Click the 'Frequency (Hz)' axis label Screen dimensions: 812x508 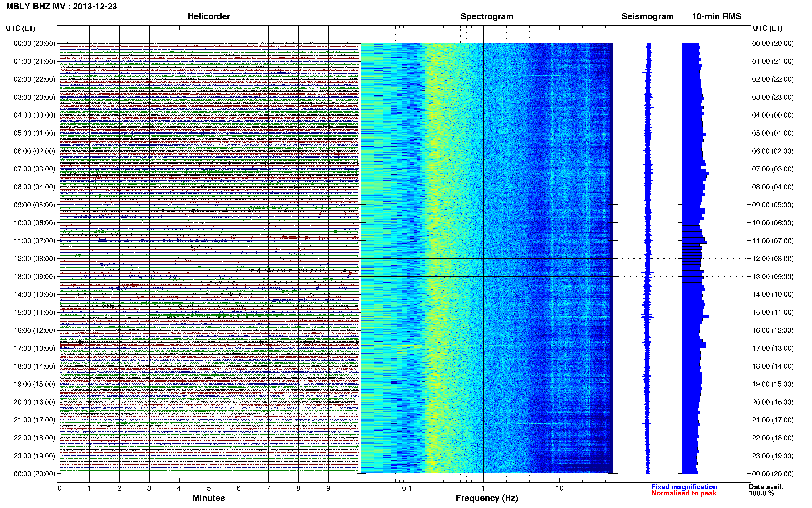point(487,498)
